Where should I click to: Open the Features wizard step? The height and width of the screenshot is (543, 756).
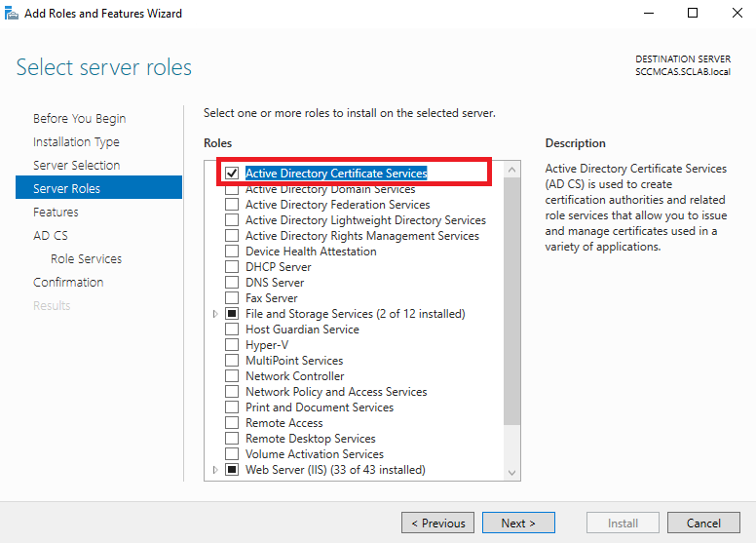pos(56,212)
